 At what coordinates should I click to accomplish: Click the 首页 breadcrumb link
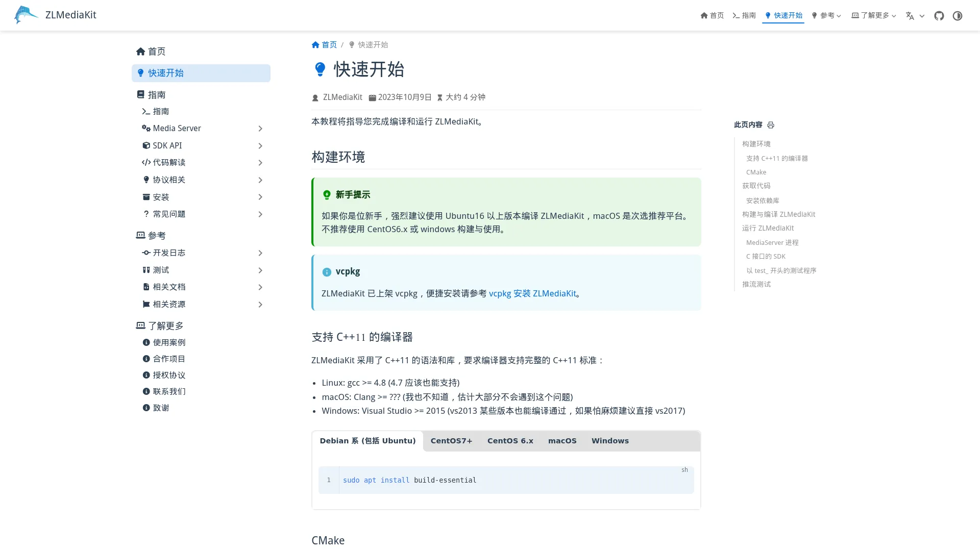pos(324,45)
